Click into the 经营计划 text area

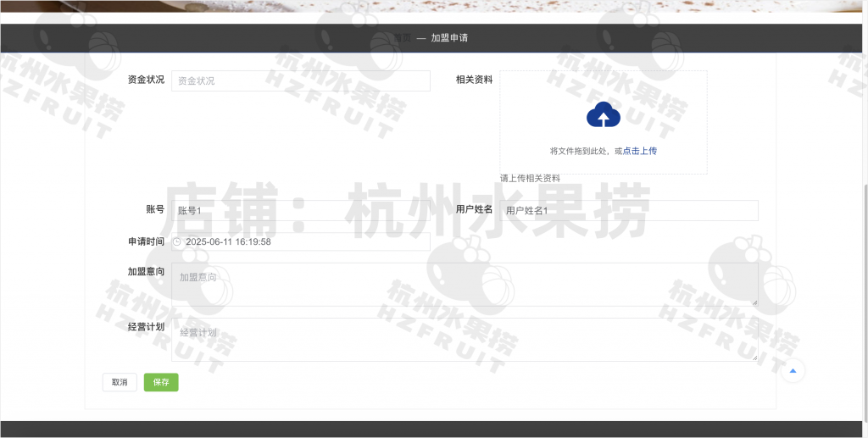coord(465,340)
